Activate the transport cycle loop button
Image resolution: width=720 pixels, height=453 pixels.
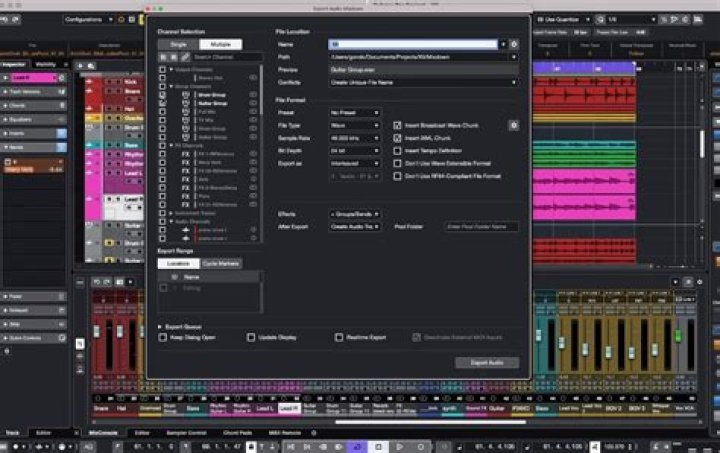click(357, 447)
